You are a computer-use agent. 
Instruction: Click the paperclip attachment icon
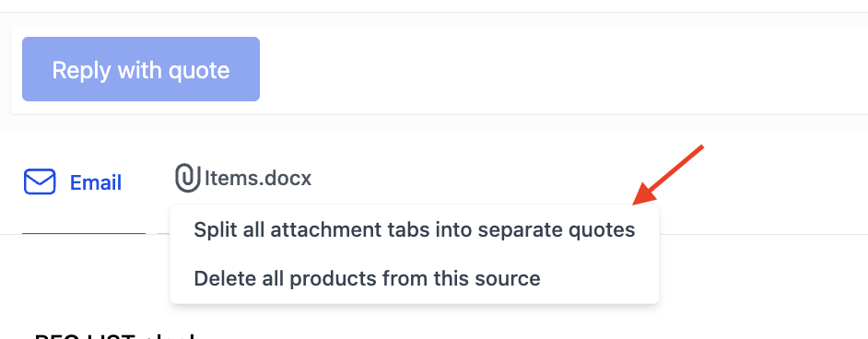point(188,178)
